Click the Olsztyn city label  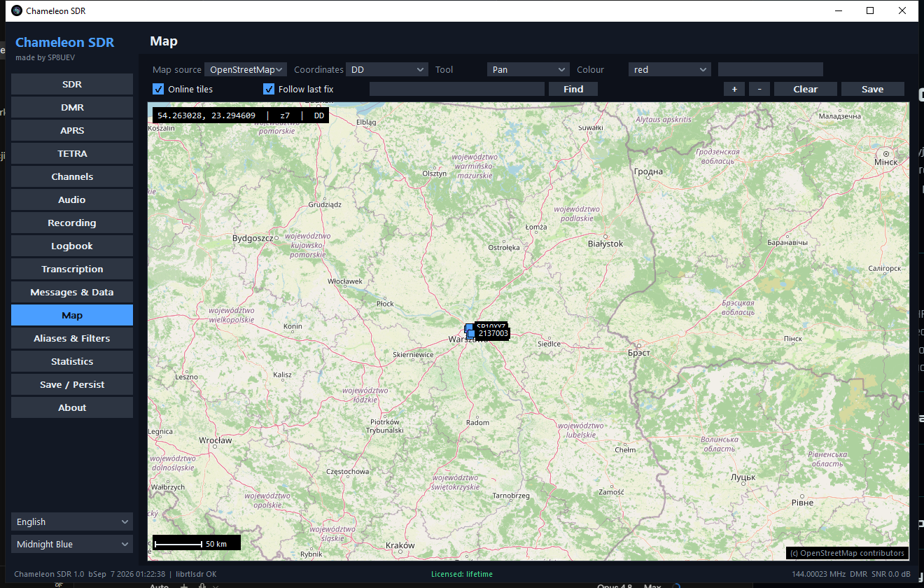click(435, 174)
